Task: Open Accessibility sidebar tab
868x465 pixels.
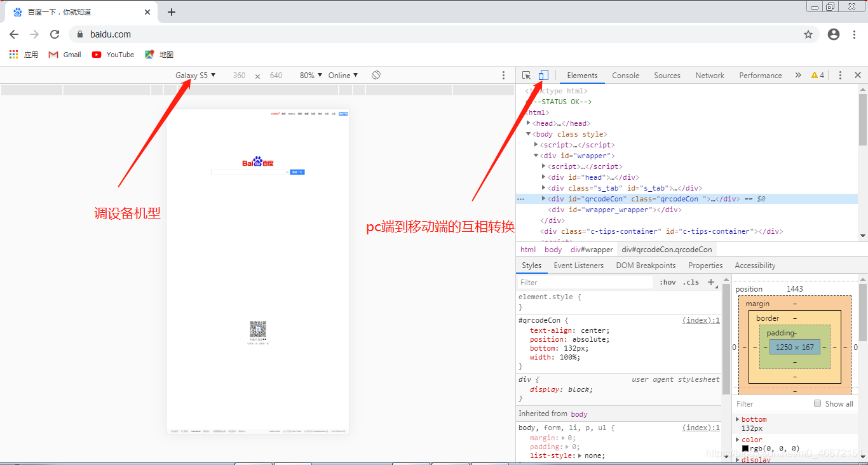Action: 755,266
